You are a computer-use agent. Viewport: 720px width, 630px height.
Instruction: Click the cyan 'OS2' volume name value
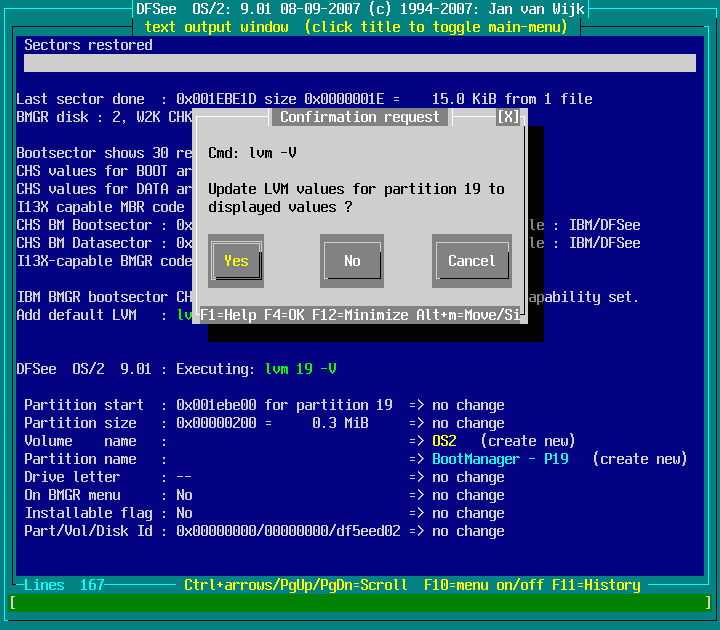[x=444, y=441]
